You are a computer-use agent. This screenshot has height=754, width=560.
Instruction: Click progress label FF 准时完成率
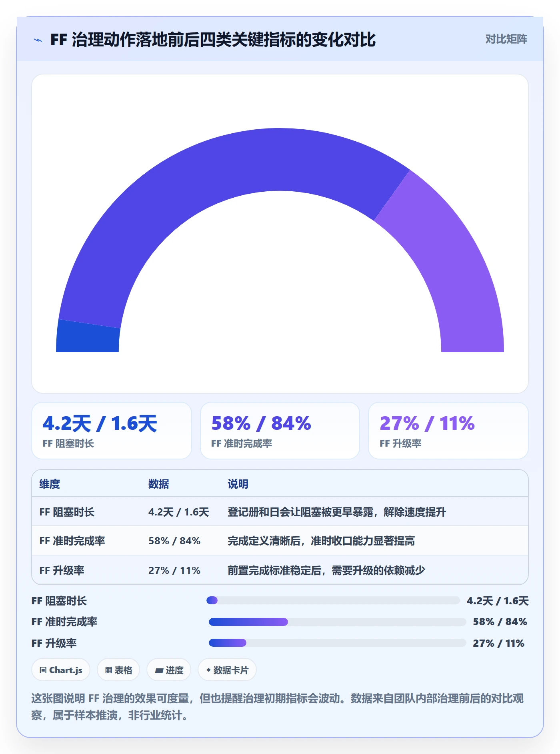(64, 622)
